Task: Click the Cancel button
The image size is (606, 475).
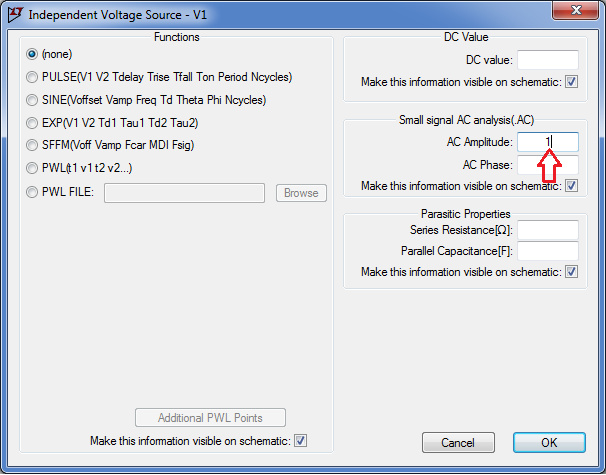Action: (458, 443)
